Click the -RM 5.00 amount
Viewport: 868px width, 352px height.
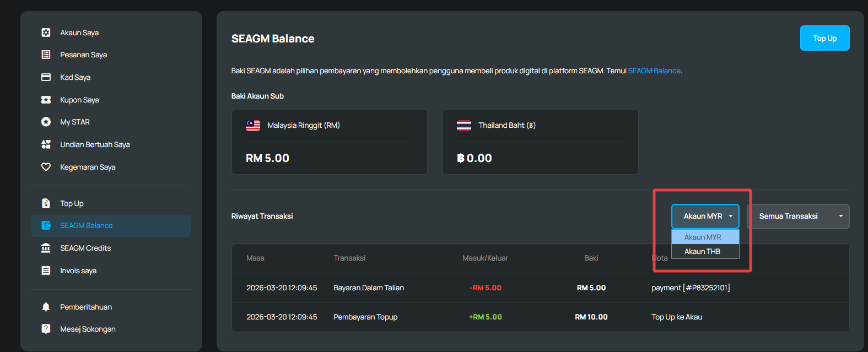486,288
